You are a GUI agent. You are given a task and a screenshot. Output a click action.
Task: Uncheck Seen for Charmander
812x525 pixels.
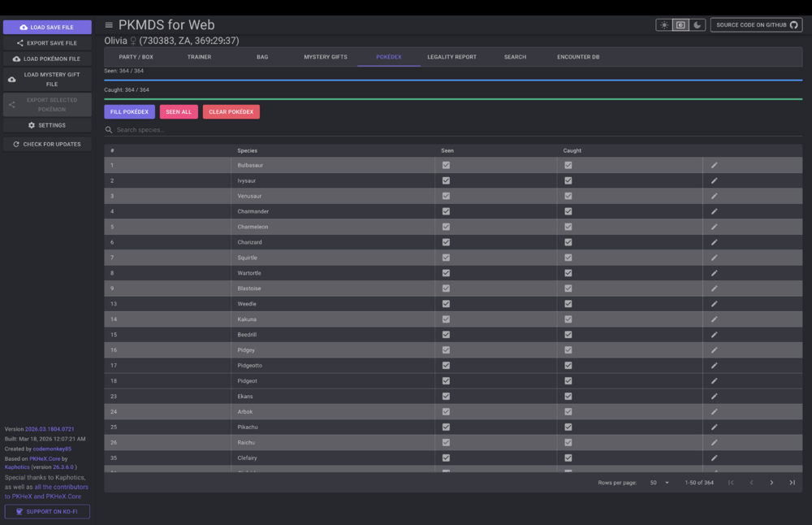click(446, 211)
